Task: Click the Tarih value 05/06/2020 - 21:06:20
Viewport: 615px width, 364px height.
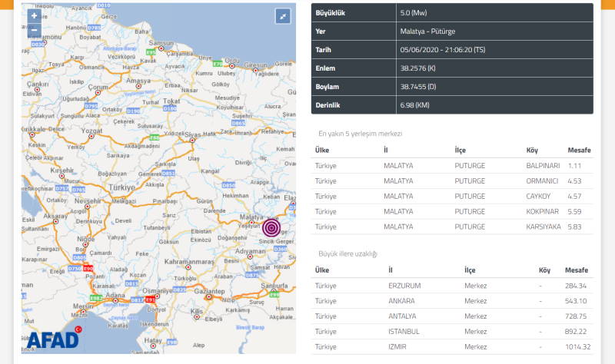Action: click(443, 50)
